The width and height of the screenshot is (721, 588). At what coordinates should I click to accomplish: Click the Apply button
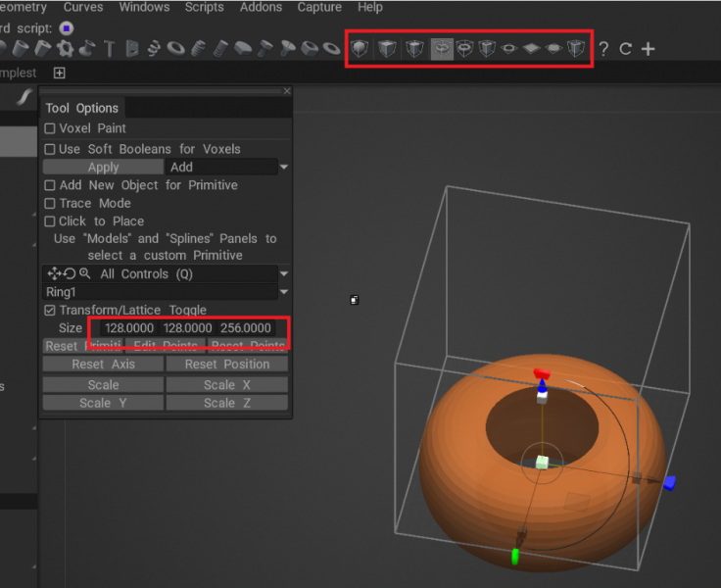(x=103, y=168)
